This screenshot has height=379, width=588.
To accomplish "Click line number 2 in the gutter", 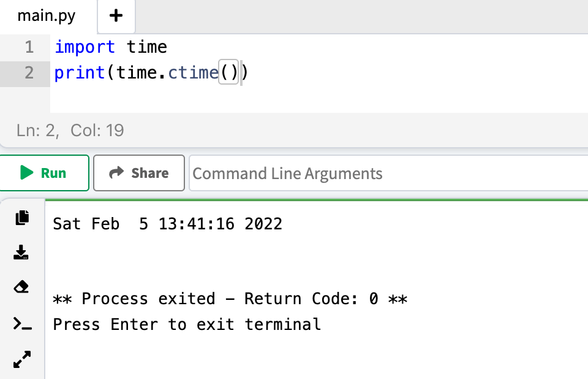I will [x=31, y=72].
